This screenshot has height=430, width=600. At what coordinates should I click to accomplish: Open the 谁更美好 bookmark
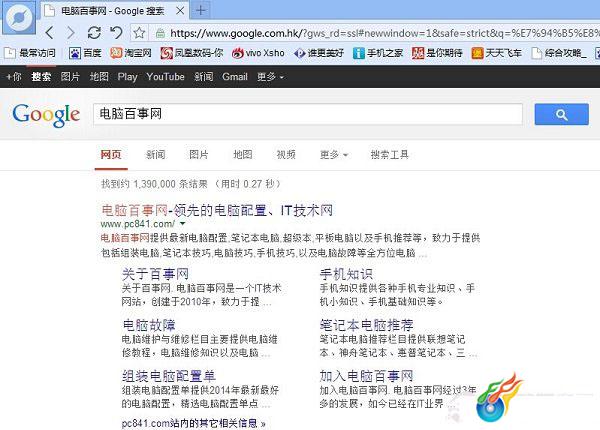click(x=319, y=53)
